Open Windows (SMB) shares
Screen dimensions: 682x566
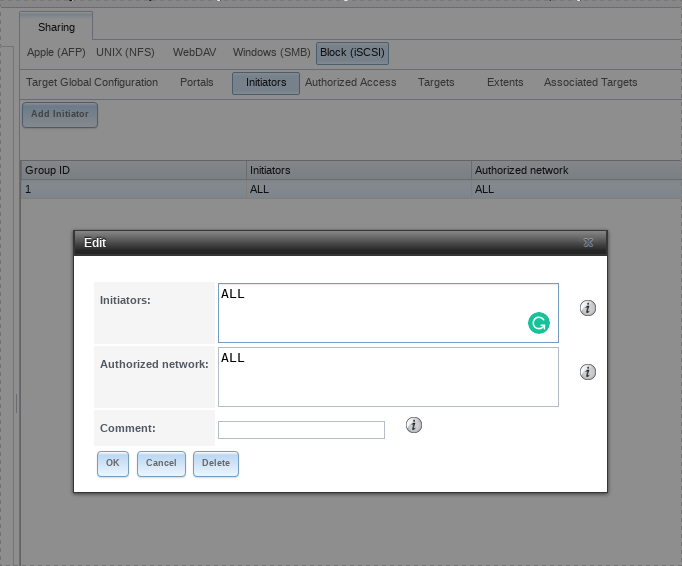point(271,52)
